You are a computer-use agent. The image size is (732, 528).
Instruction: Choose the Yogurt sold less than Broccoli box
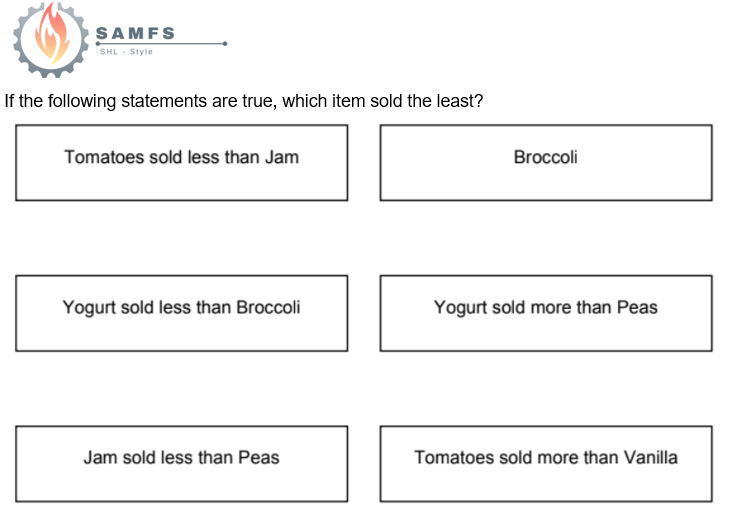pyautogui.click(x=181, y=313)
